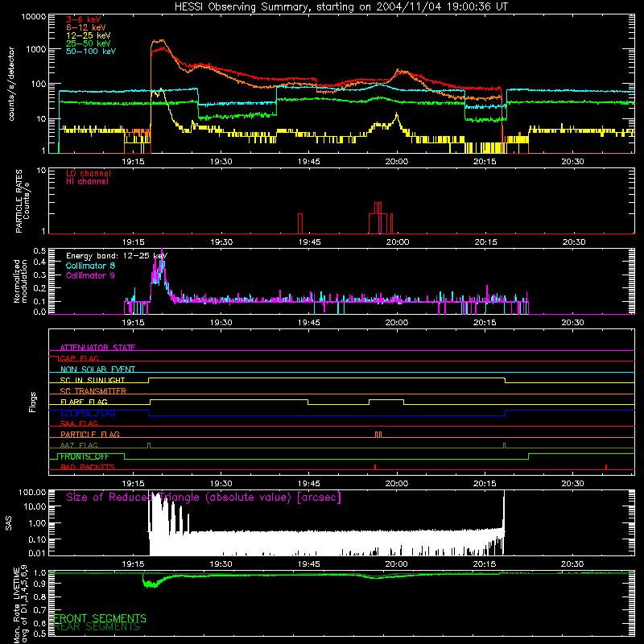Click the FLARE FLAG label

pyautogui.click(x=84, y=402)
